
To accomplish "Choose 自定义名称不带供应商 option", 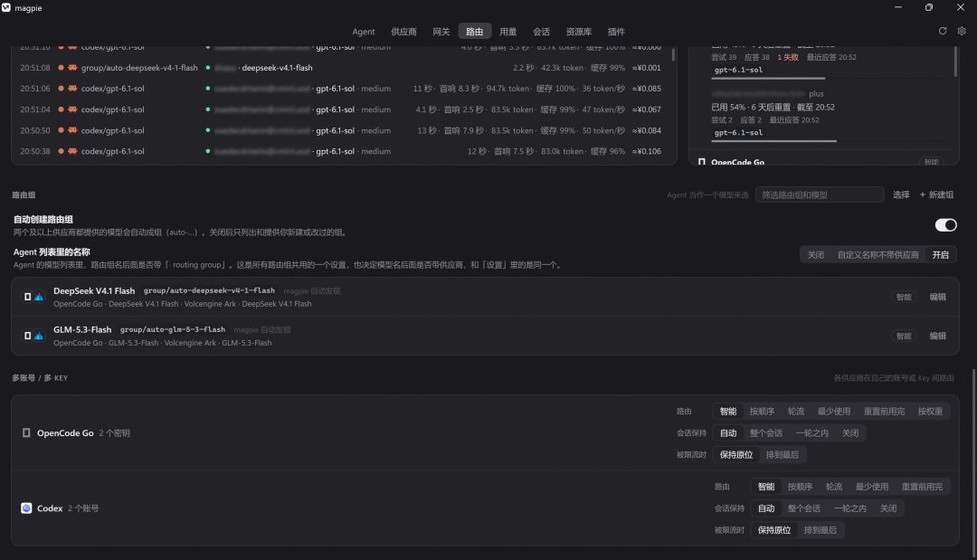I will [x=877, y=255].
